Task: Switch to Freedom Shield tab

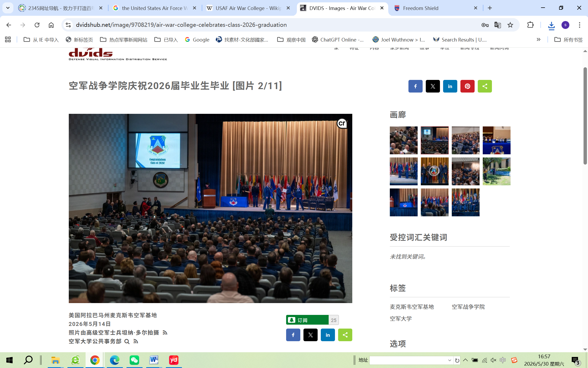Action: 436,8
